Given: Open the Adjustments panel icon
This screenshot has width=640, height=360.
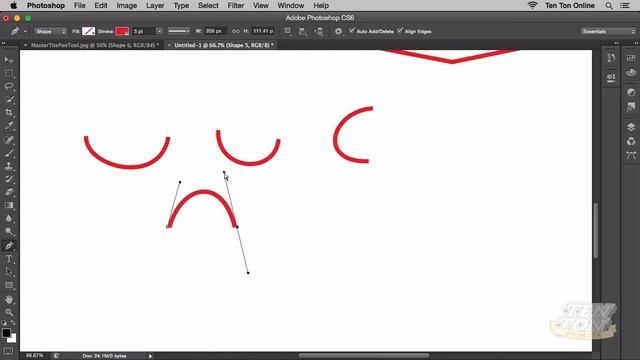Looking at the screenshot, I should point(631,92).
